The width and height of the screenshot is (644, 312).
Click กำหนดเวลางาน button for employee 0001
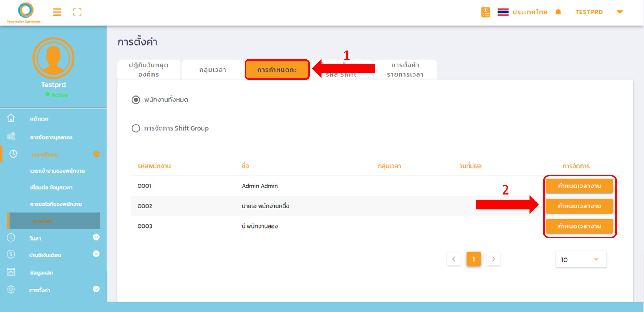click(579, 186)
